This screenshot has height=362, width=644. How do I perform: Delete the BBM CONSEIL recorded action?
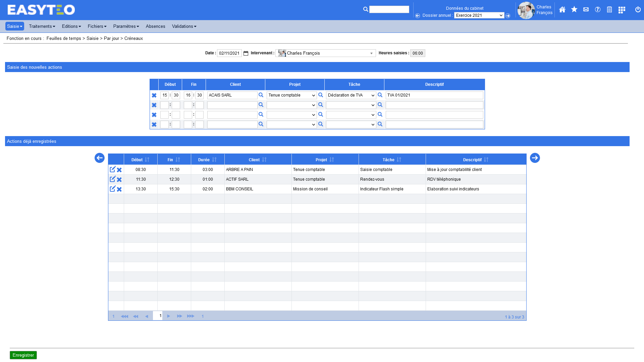pyautogui.click(x=119, y=189)
